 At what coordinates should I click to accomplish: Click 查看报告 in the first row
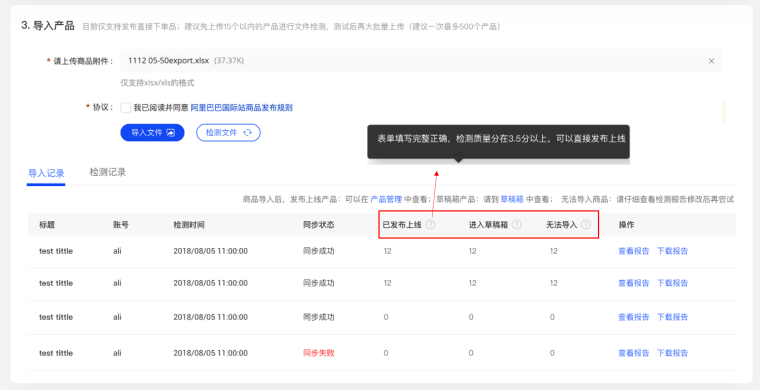[x=633, y=251]
